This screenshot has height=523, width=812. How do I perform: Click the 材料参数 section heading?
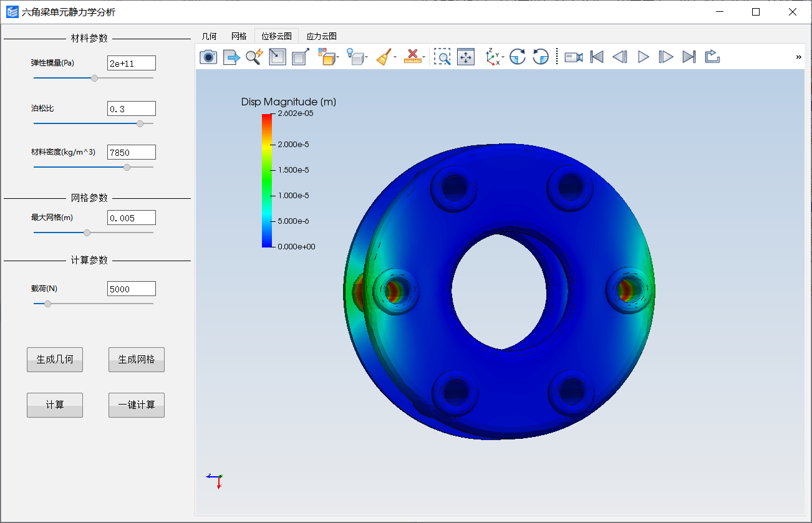click(89, 39)
